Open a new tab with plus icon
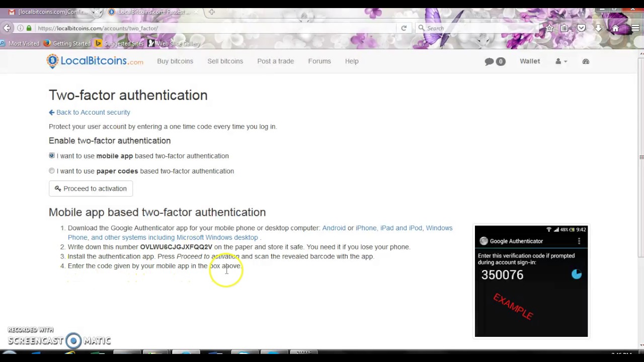Screen dimensions: 644x362 click(x=212, y=12)
